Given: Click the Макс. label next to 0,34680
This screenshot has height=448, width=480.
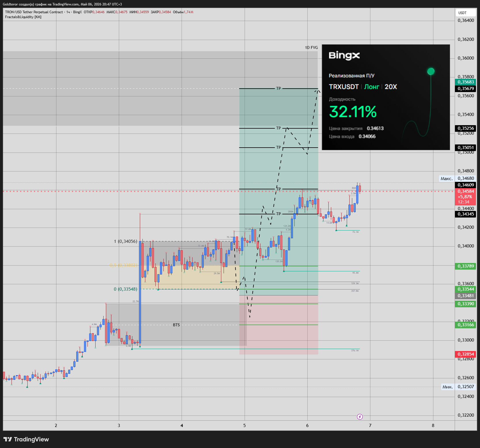Looking at the screenshot, I should click(x=447, y=178).
